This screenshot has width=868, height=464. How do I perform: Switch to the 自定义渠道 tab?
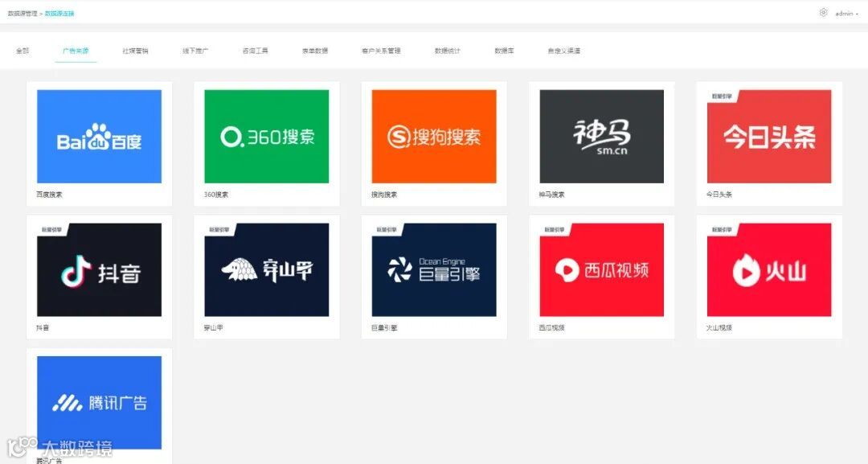coord(564,51)
